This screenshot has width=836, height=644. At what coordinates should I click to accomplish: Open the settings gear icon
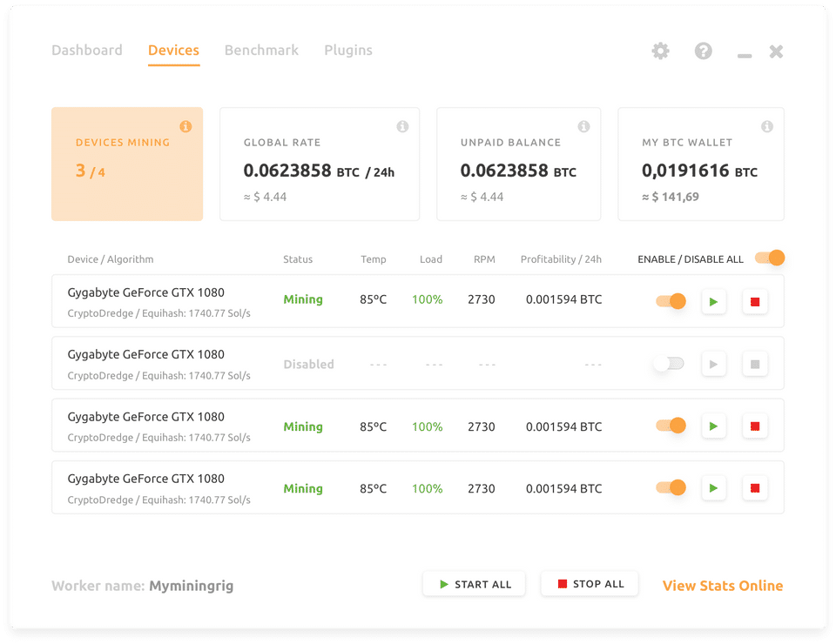(660, 51)
